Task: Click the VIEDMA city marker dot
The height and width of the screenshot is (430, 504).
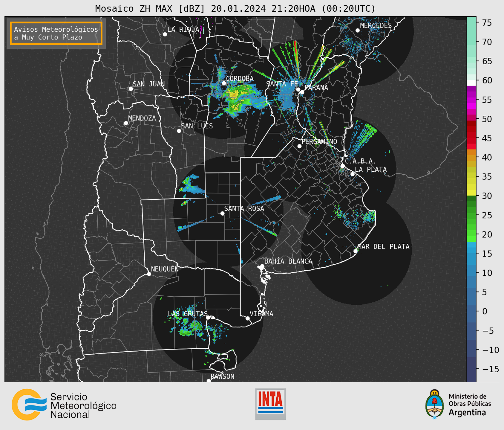Action: 248,318
